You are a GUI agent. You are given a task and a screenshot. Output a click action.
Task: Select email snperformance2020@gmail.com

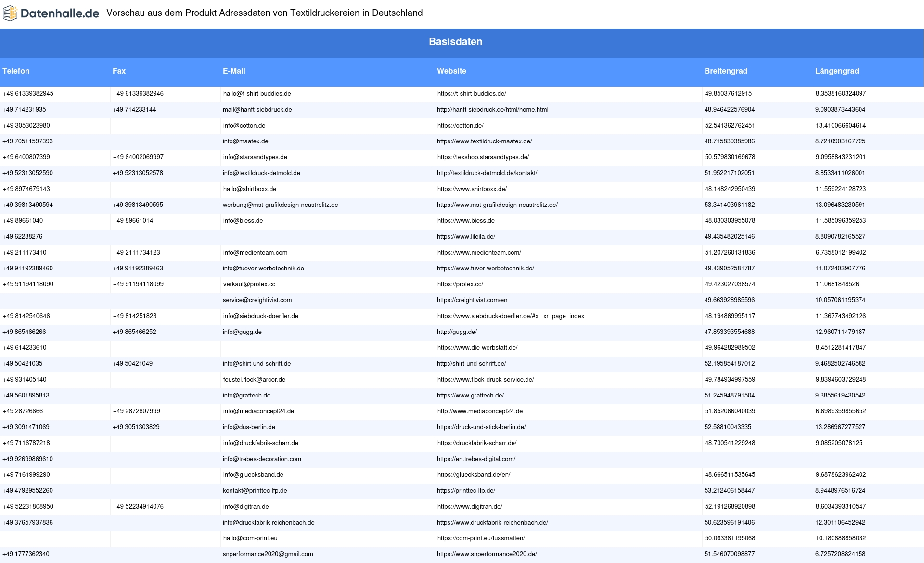tap(268, 554)
